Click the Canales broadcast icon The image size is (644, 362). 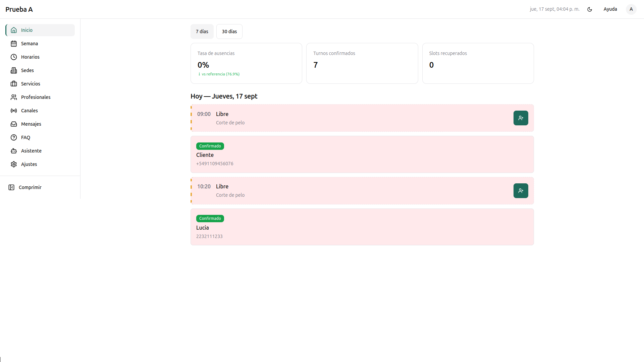coord(14,111)
